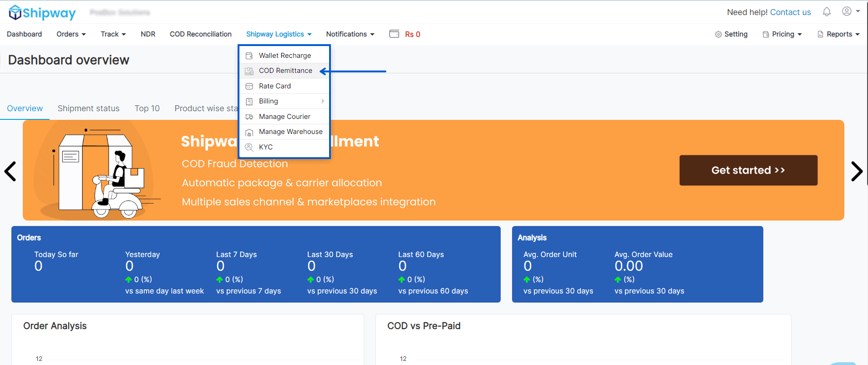Expand the Billing submenu arrow
The image size is (868, 365).
click(323, 101)
